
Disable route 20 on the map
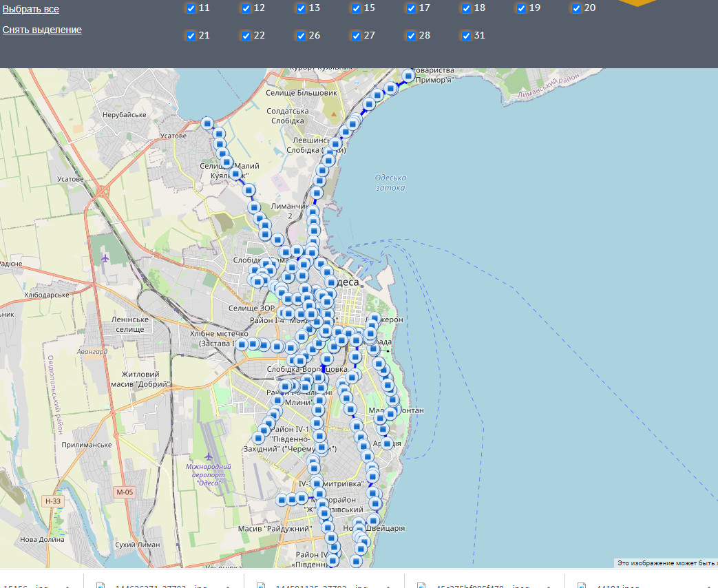point(576,8)
